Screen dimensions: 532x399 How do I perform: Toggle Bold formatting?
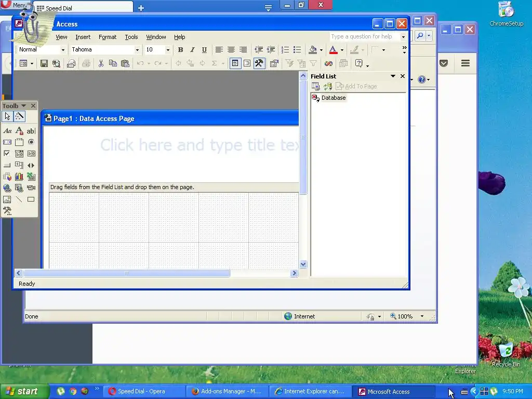tap(180, 50)
